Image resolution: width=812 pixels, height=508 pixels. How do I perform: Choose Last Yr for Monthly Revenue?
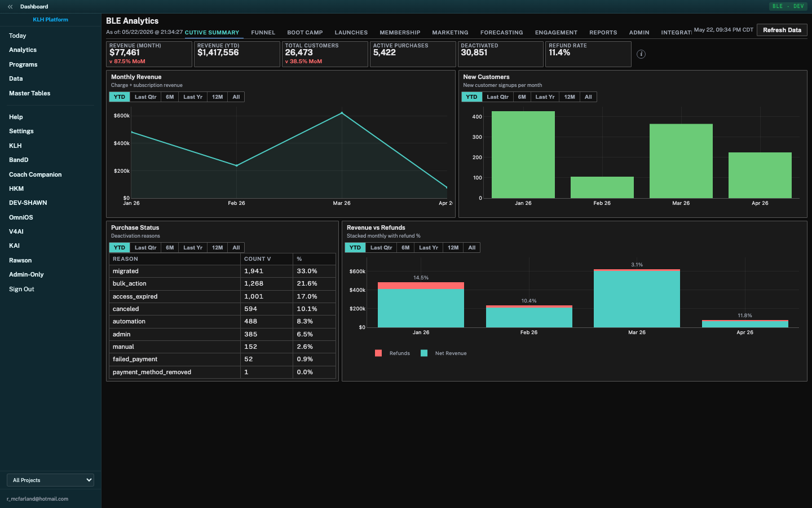[x=193, y=97]
